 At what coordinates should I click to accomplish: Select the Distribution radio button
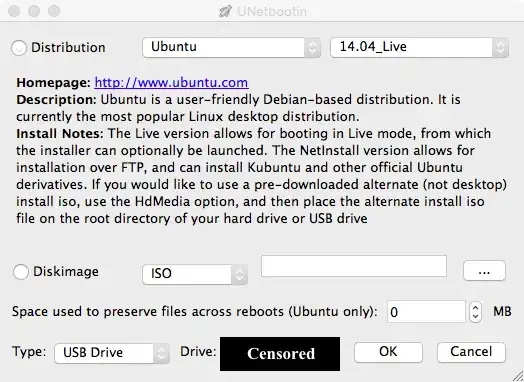click(19, 48)
